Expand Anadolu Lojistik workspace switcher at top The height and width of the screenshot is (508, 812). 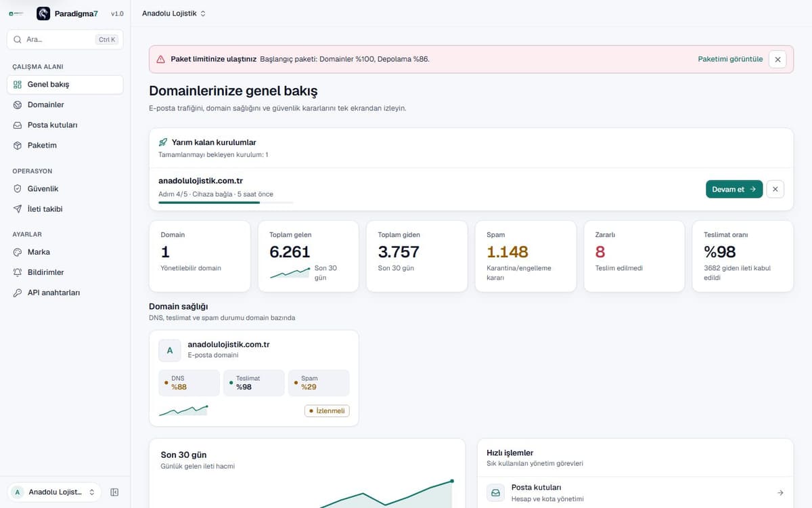point(174,14)
